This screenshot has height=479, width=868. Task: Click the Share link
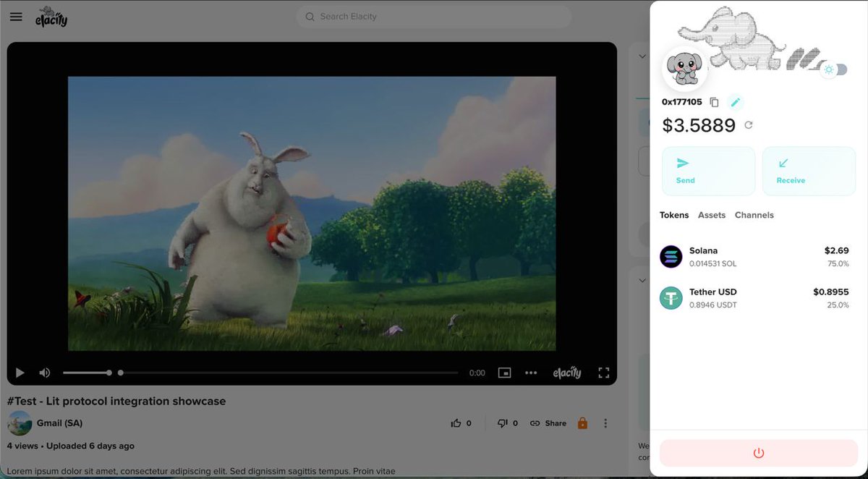[x=548, y=423]
